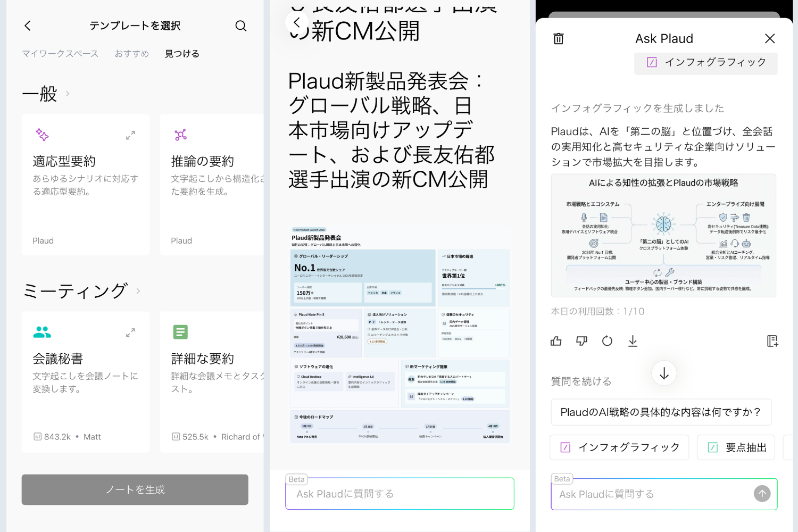This screenshot has width=798, height=532.
Task: Regenerate the infographic answer
Action: pyautogui.click(x=607, y=341)
